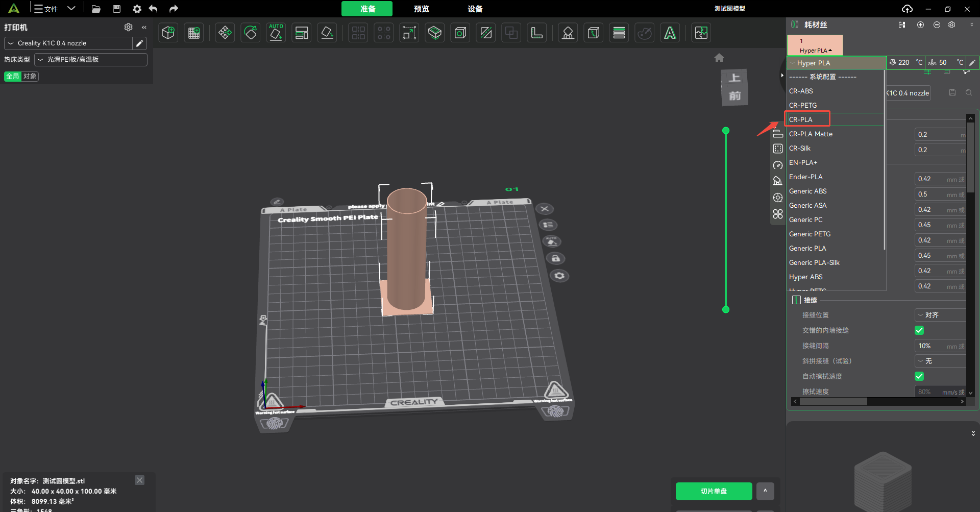Switch to the 设备 tab

pos(475,9)
